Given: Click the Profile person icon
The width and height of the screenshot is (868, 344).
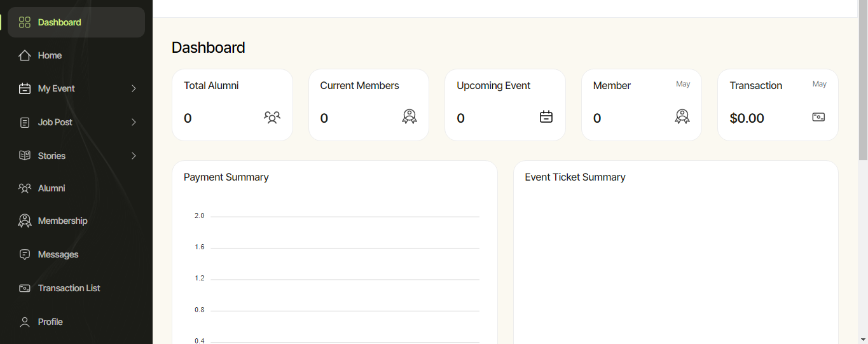Looking at the screenshot, I should coord(25,322).
